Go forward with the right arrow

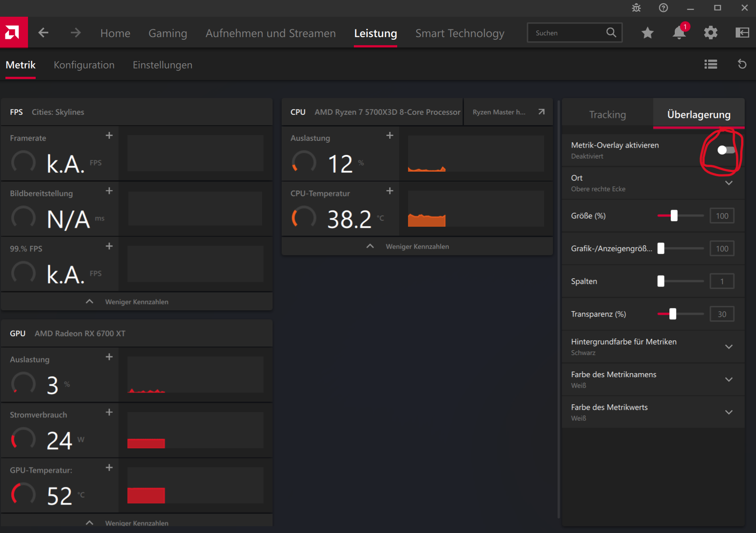(x=75, y=33)
